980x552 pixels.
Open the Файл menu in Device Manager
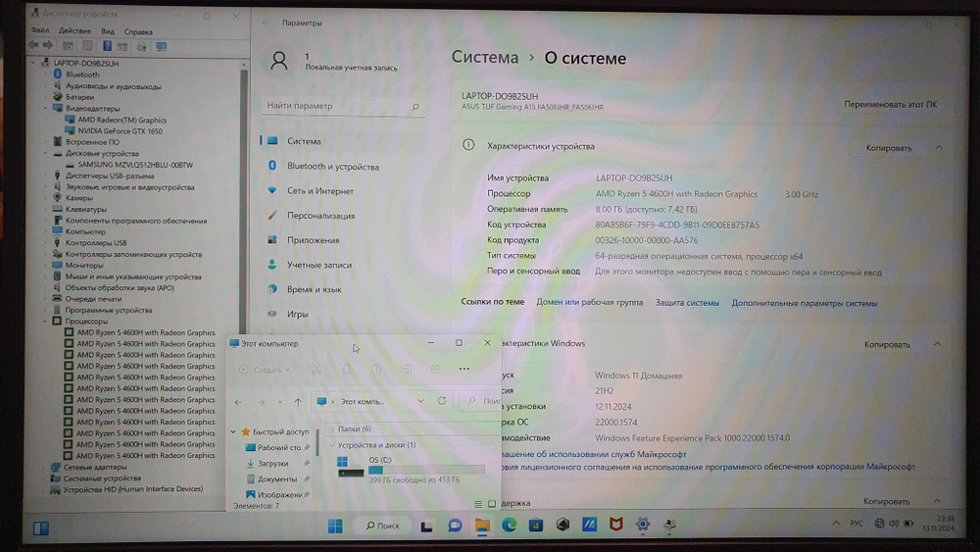click(40, 30)
